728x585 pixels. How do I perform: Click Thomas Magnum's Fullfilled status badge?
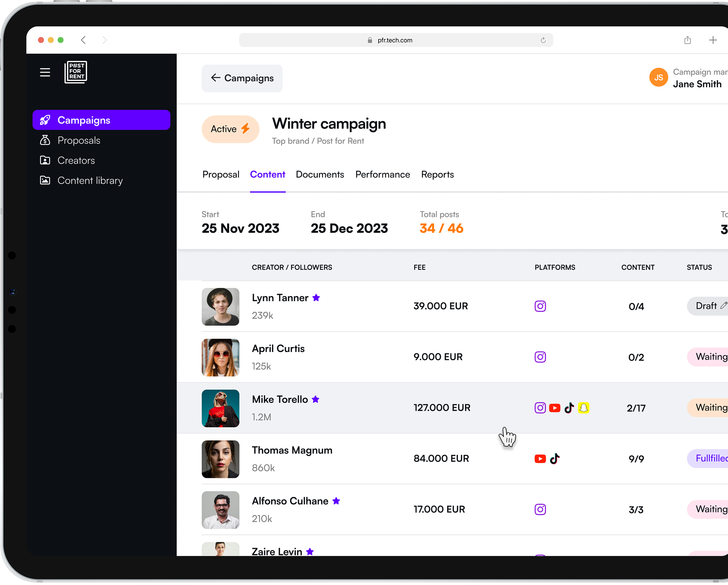(x=707, y=458)
